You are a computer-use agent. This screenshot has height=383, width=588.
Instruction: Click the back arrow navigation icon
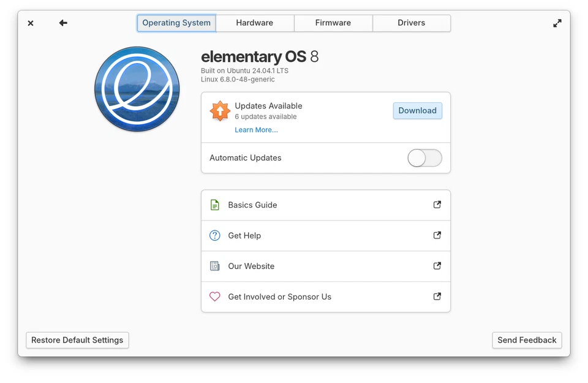coord(62,23)
